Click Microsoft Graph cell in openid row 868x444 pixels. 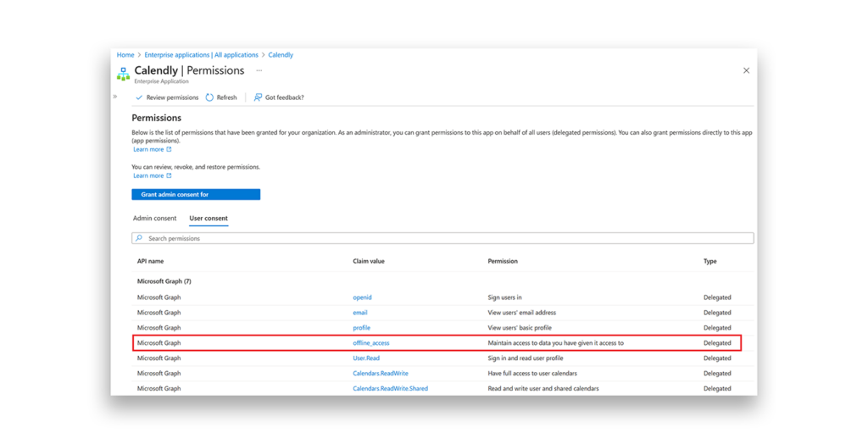[159, 297]
